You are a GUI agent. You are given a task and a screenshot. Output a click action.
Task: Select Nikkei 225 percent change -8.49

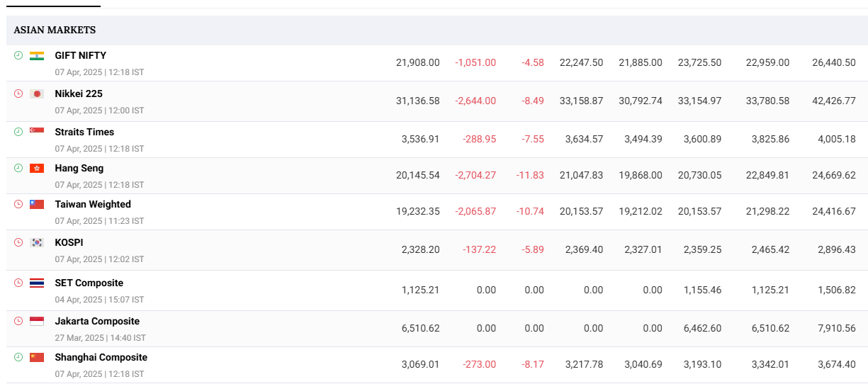[x=533, y=101]
